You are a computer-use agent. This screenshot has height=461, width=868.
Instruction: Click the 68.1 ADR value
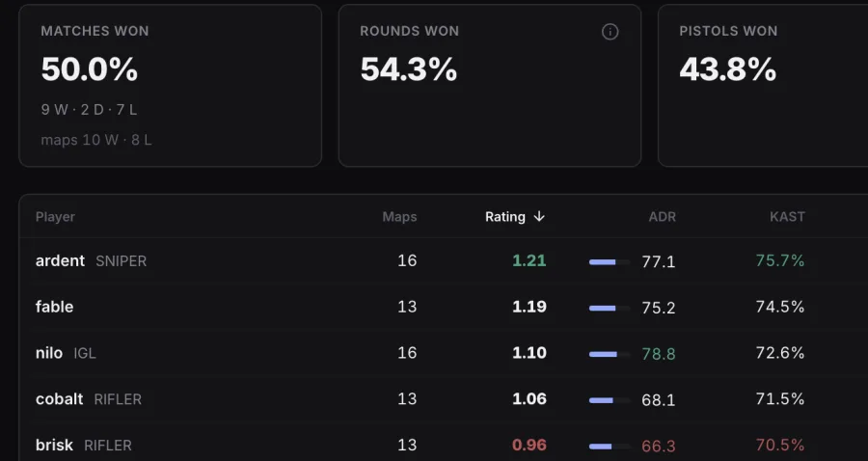(x=658, y=400)
